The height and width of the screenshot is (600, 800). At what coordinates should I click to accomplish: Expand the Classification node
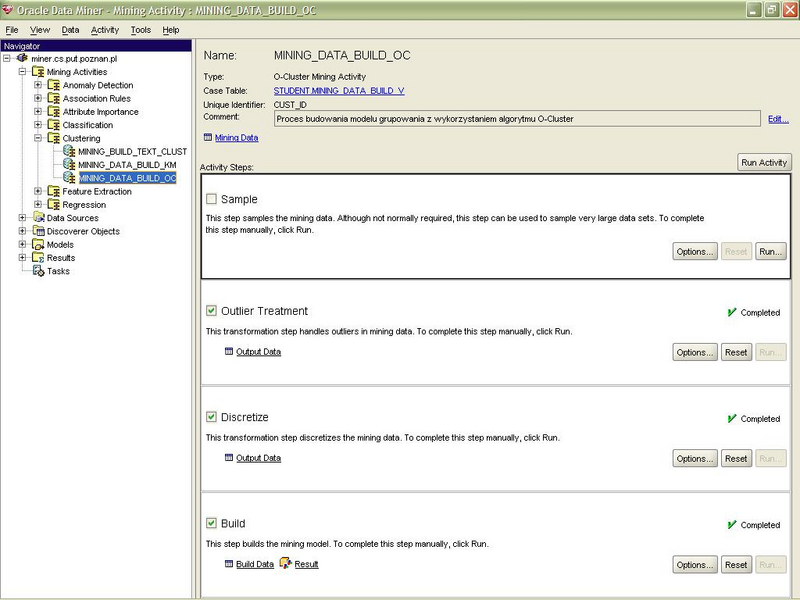click(38, 124)
